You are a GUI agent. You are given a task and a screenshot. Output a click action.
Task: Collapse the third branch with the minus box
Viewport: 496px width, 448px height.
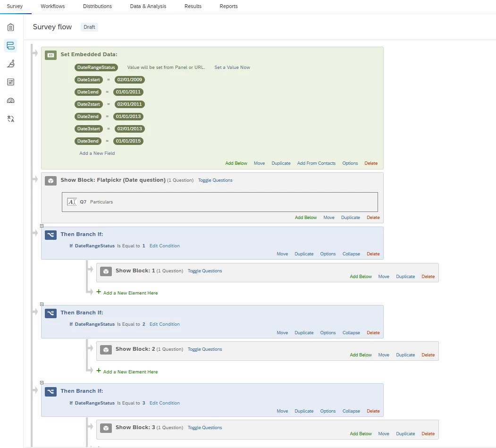pyautogui.click(x=42, y=382)
